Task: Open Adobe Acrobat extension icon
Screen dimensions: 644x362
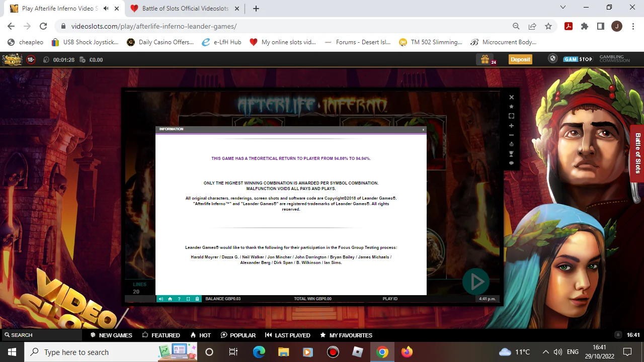Action: [x=569, y=26]
